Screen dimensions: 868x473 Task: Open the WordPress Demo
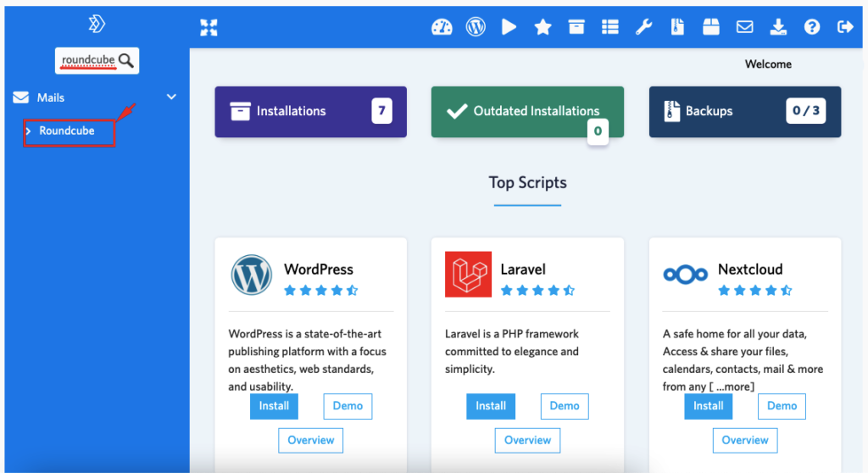coord(348,406)
